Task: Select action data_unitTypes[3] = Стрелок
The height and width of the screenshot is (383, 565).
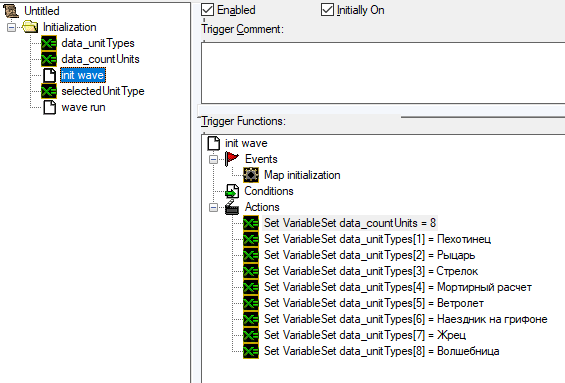Action: 371,271
